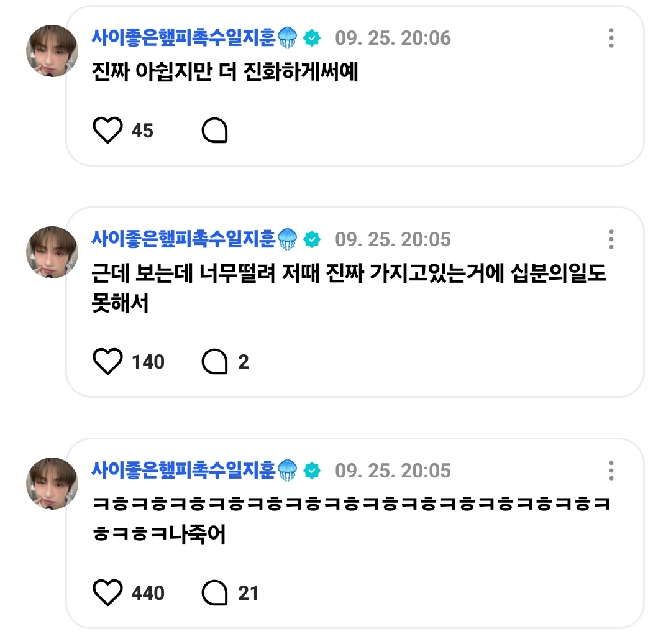Open username link on the bottom post
The height and width of the screenshot is (644, 671).
tap(183, 470)
